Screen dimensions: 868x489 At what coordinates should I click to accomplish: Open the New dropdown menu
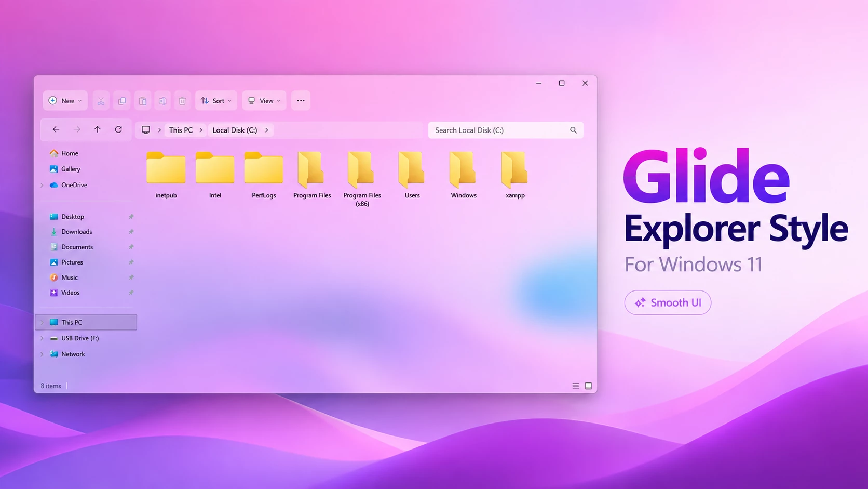coord(65,101)
